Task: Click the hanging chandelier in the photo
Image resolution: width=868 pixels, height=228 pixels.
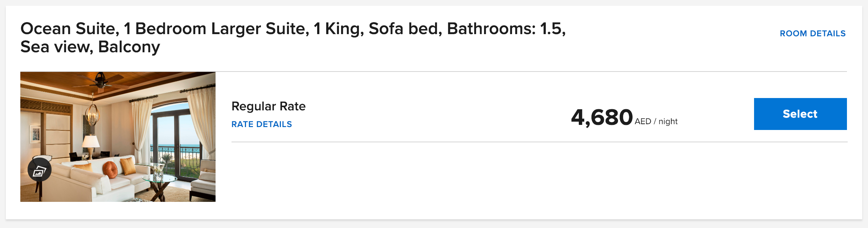Action: [93, 115]
